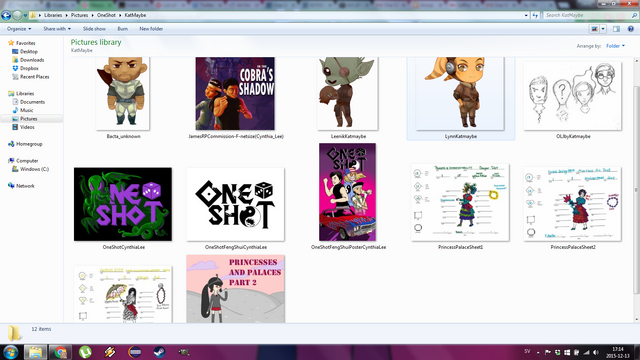Start the Slide show

94,29
